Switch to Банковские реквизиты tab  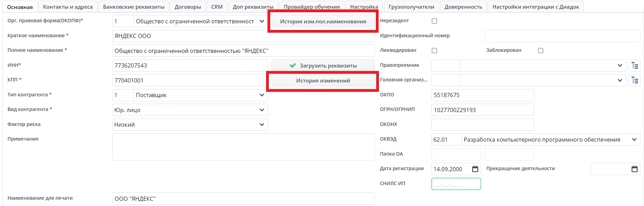point(134,7)
